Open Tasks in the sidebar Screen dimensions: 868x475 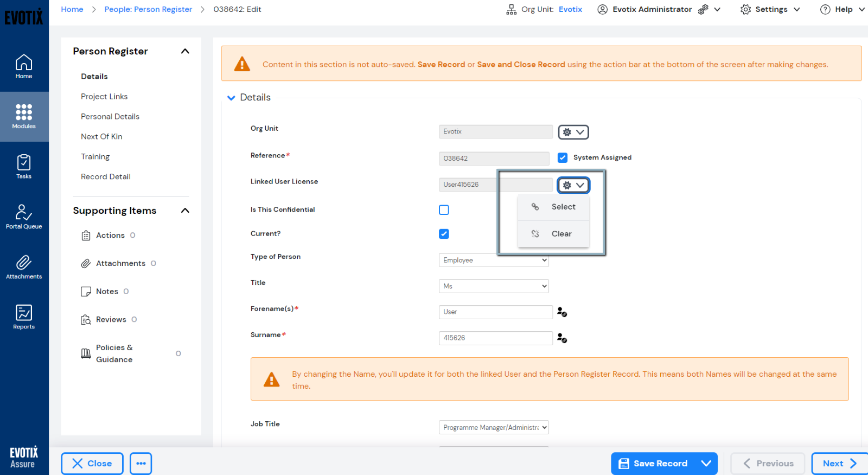pos(24,167)
